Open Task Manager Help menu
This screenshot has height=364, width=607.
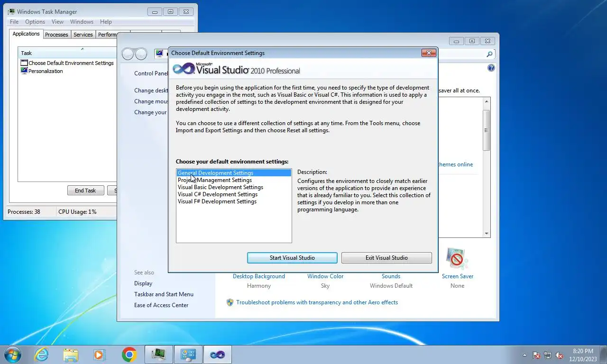pyautogui.click(x=106, y=22)
